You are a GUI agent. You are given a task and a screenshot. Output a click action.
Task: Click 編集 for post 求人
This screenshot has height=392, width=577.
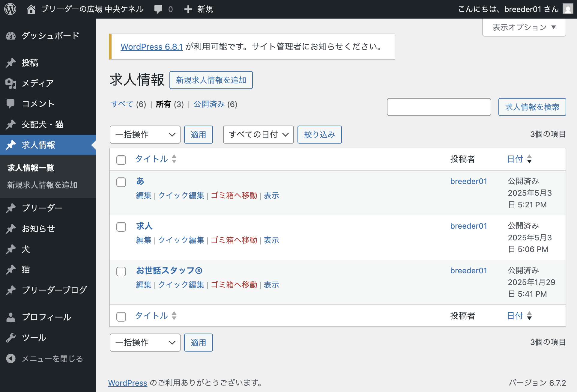point(144,240)
